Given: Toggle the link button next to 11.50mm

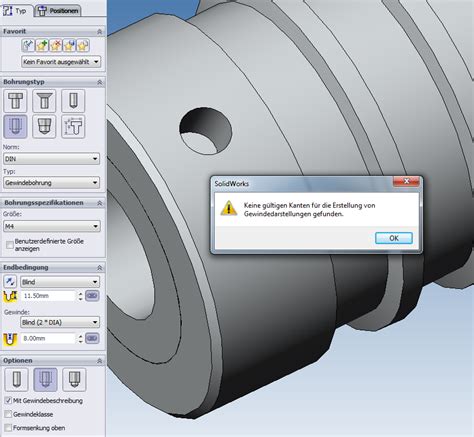Looking at the screenshot, I should (92, 296).
